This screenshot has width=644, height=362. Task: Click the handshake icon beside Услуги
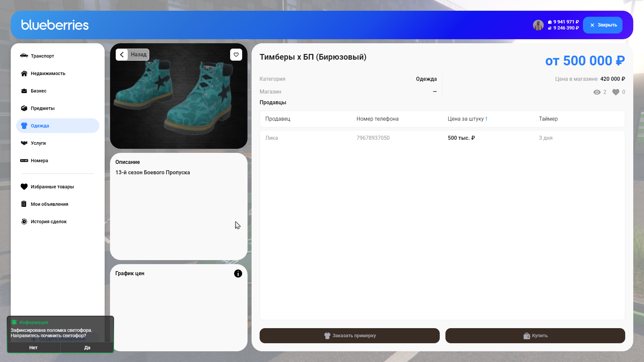pyautogui.click(x=24, y=143)
